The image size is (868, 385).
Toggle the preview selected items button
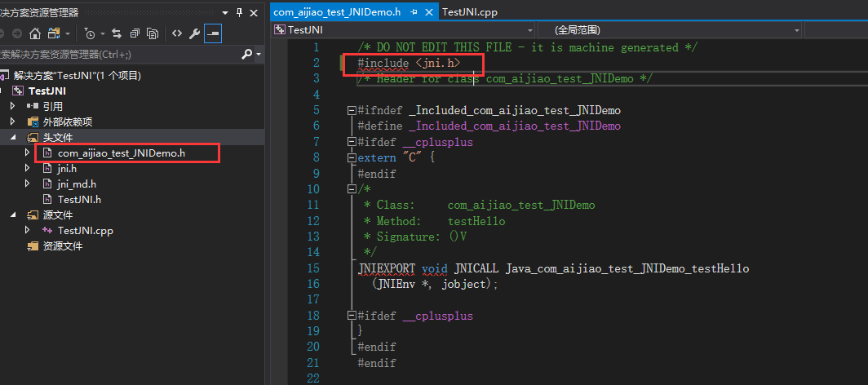click(212, 33)
